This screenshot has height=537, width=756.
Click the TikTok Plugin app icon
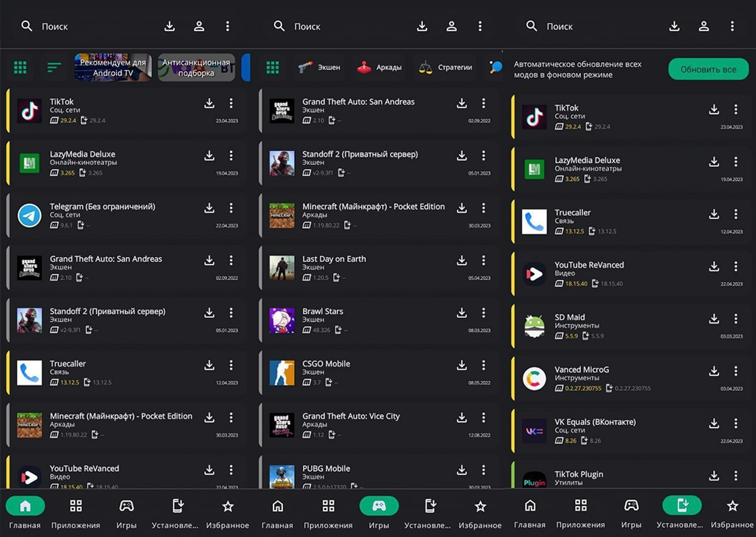click(534, 480)
